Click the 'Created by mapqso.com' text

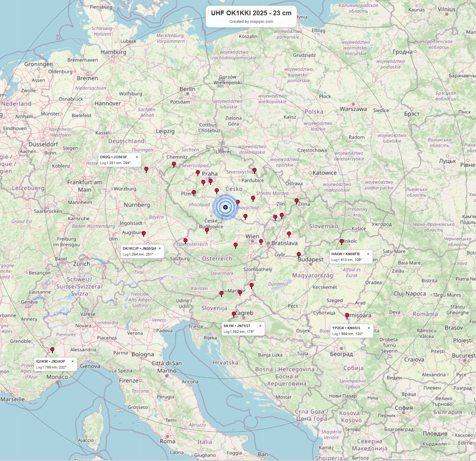tap(251, 21)
